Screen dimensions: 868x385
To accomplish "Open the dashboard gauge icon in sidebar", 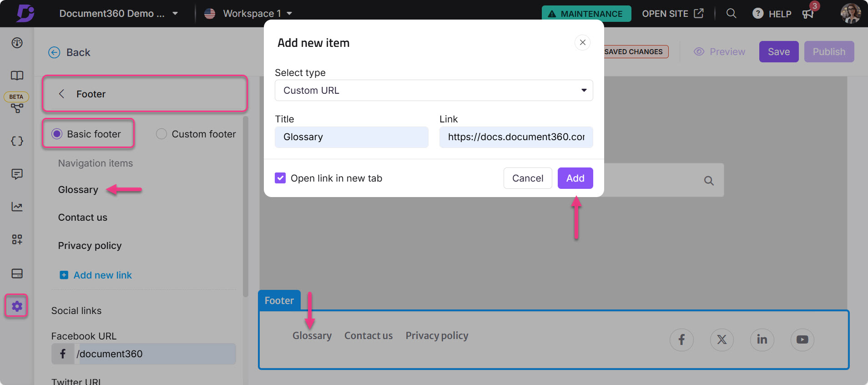I will pyautogui.click(x=17, y=43).
